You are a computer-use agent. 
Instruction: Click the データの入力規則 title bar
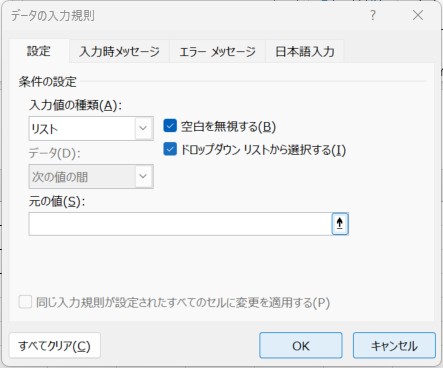tap(187, 15)
